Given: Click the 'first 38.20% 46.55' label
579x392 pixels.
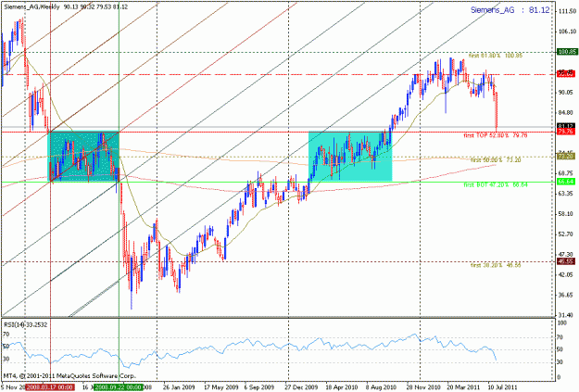Looking at the screenshot, I should 496,265.
